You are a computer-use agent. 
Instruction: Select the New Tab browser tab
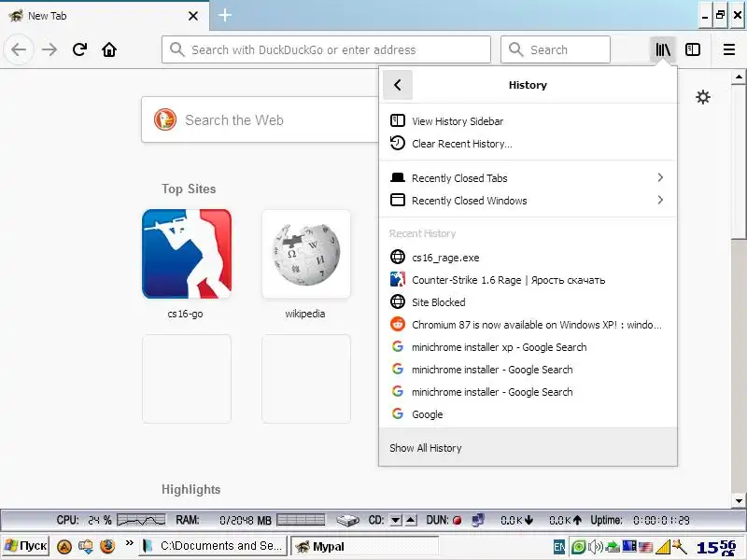(104, 16)
